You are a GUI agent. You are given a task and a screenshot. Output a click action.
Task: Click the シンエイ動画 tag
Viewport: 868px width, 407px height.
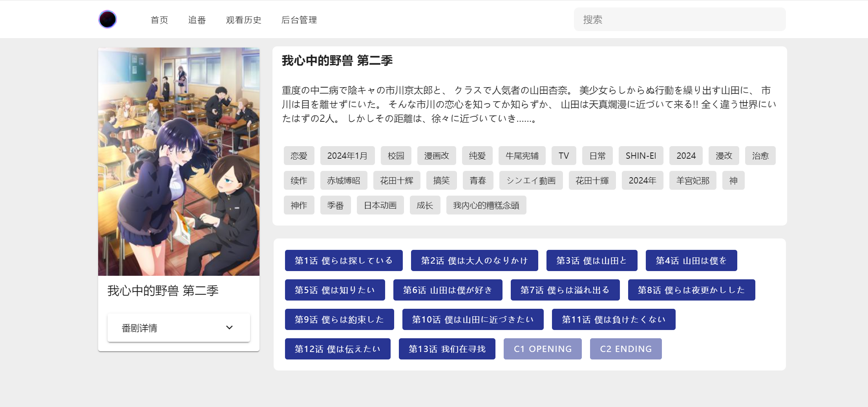tap(531, 180)
